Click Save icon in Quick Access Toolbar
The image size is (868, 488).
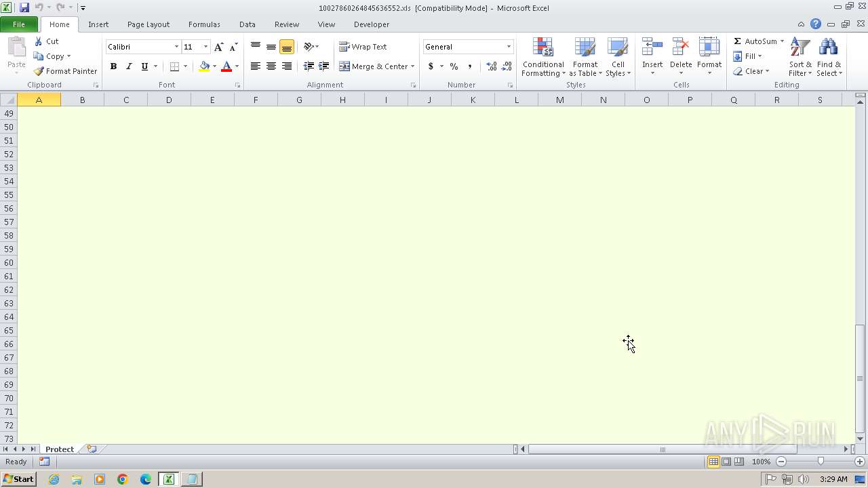pos(24,7)
